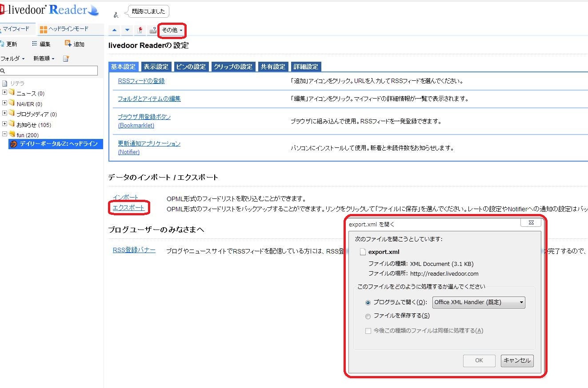Open the keyboard shortcuts help icon
The width and height of the screenshot is (588, 388).
[x=152, y=30]
